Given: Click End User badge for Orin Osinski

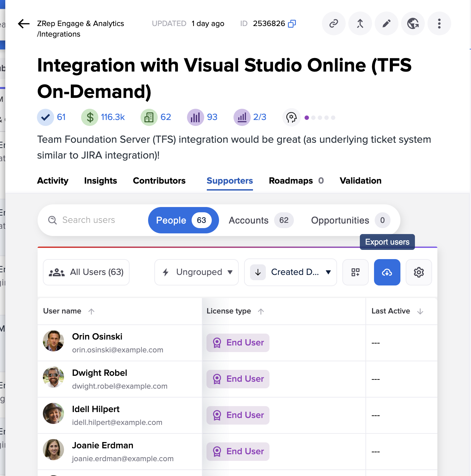Looking at the screenshot, I should [x=238, y=343].
